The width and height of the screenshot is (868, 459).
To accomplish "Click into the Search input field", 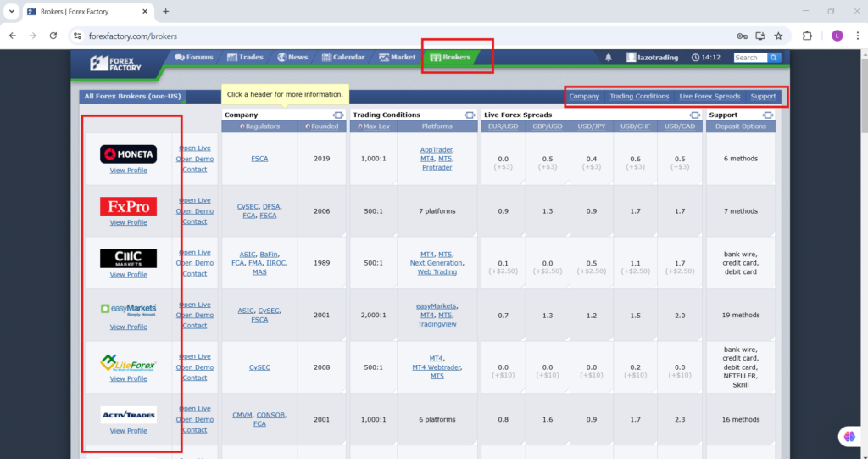I will click(750, 58).
